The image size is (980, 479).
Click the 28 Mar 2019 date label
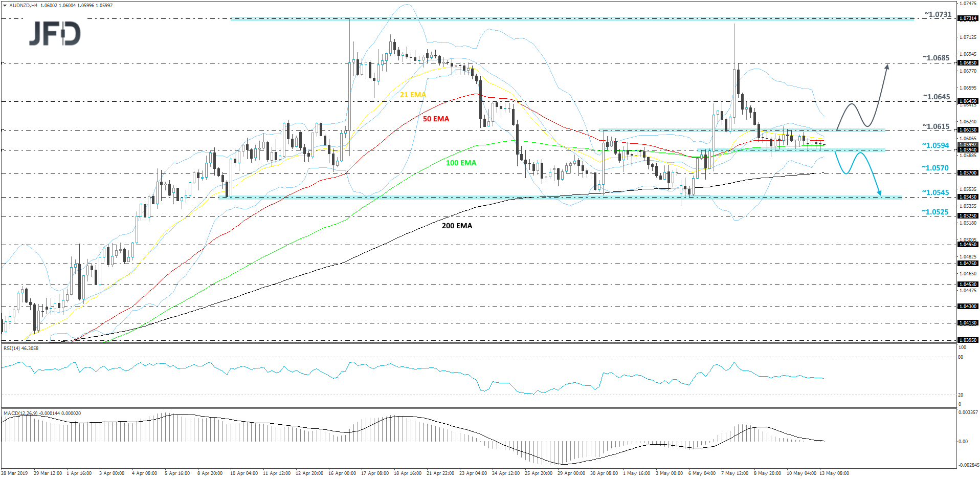click(x=14, y=473)
